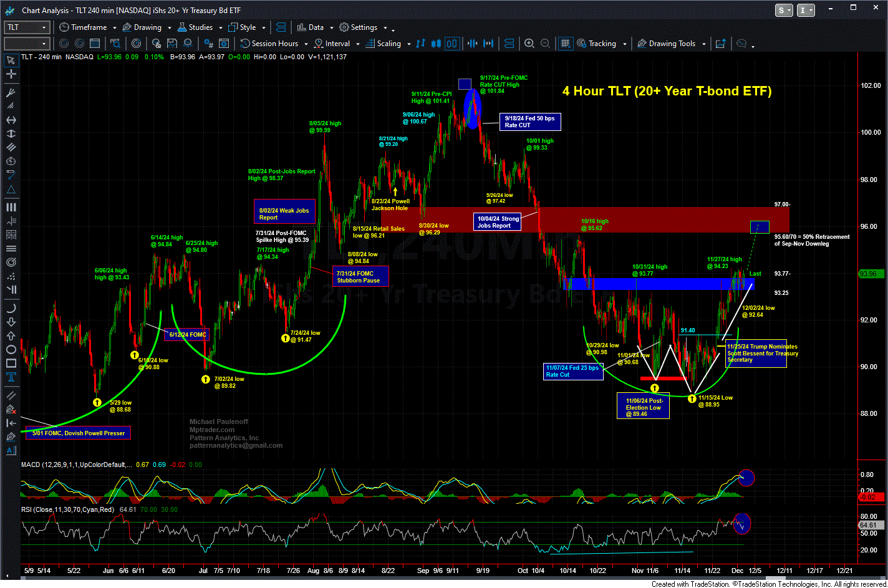Select the vertical double-arrow drawing tool
This screenshot has width=888, height=588.
tap(11, 134)
